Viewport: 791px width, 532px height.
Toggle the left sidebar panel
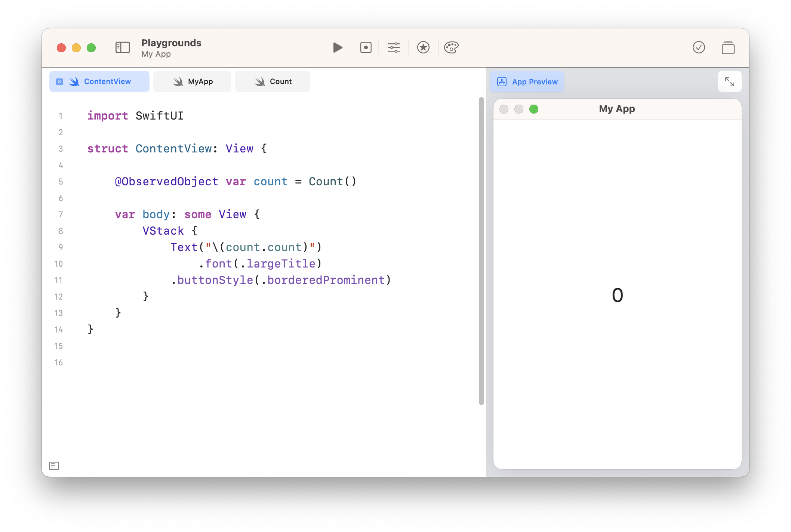[x=123, y=47]
